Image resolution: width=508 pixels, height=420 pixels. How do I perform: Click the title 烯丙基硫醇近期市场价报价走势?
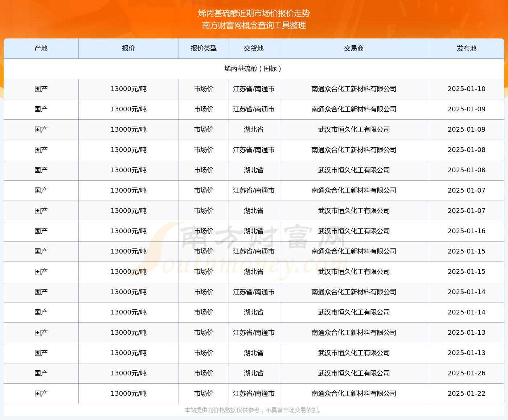[x=254, y=13]
